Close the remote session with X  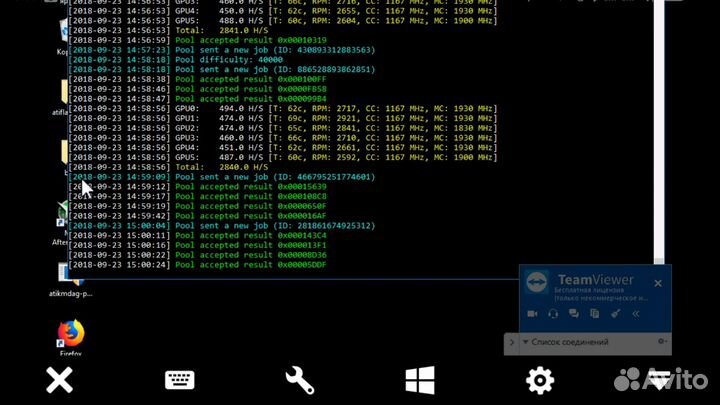point(60,380)
